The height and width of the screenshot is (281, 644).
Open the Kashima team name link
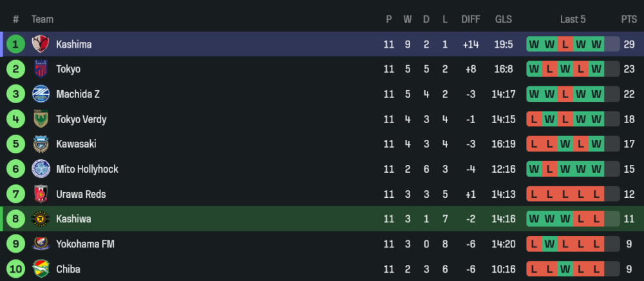(x=73, y=44)
